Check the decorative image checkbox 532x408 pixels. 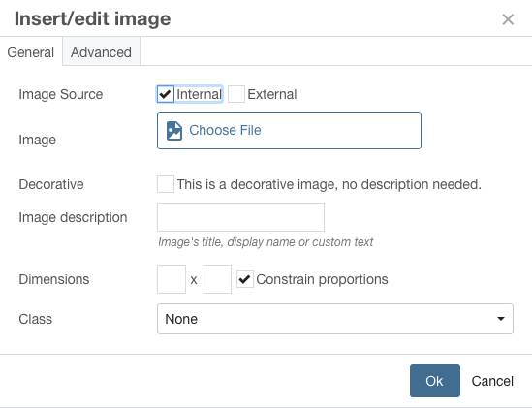[x=166, y=184]
